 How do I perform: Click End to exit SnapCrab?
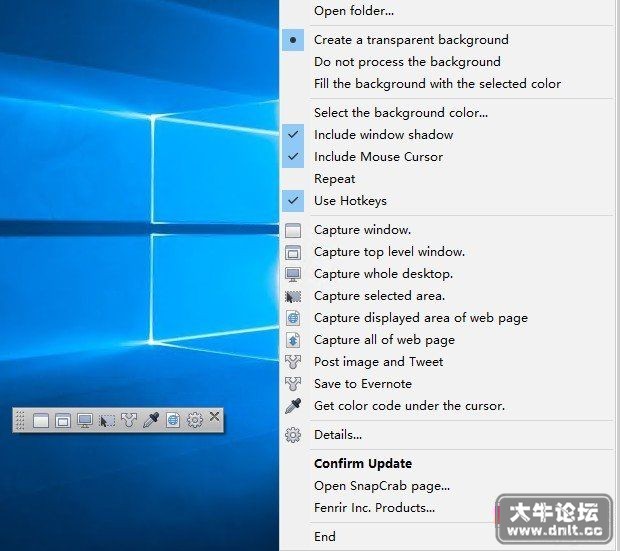pos(447,537)
